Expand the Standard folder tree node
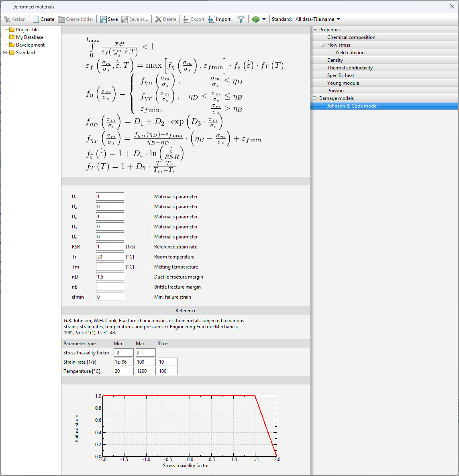The image size is (459, 476). (x=5, y=53)
